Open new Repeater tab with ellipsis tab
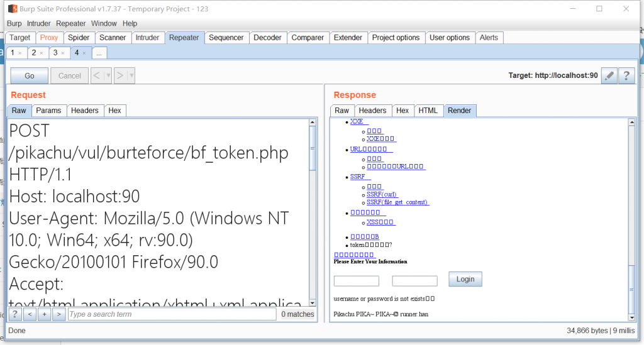Screen dimensions: 644x345 click(99, 53)
